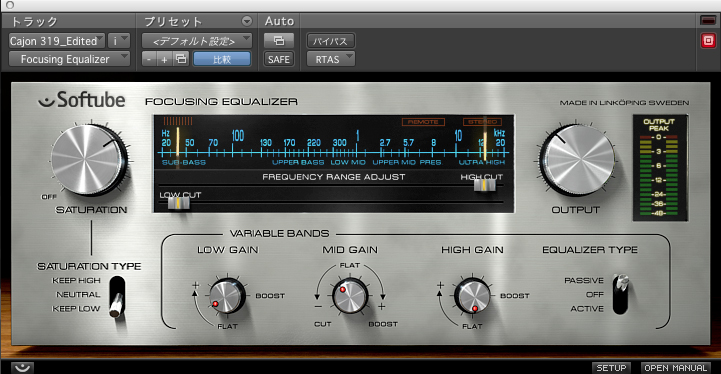The width and height of the screenshot is (721, 374).
Task: Open the insert position 'i' dropdown
Action: tap(119, 41)
